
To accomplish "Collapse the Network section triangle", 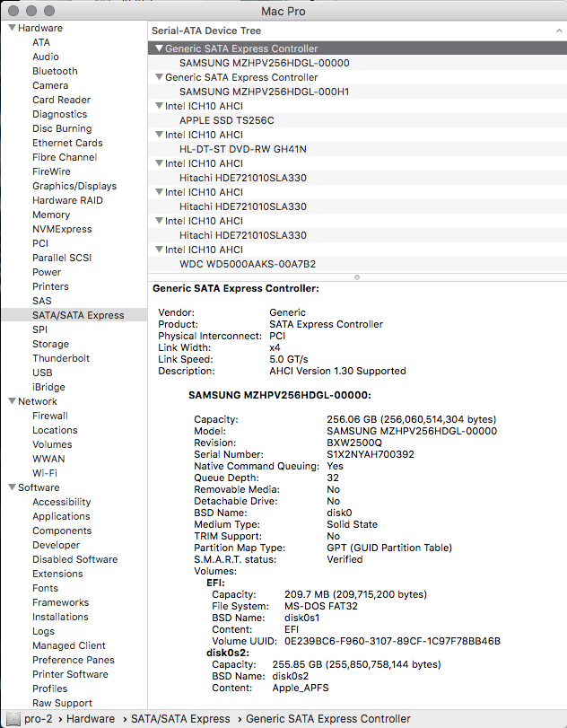I will click(x=12, y=401).
